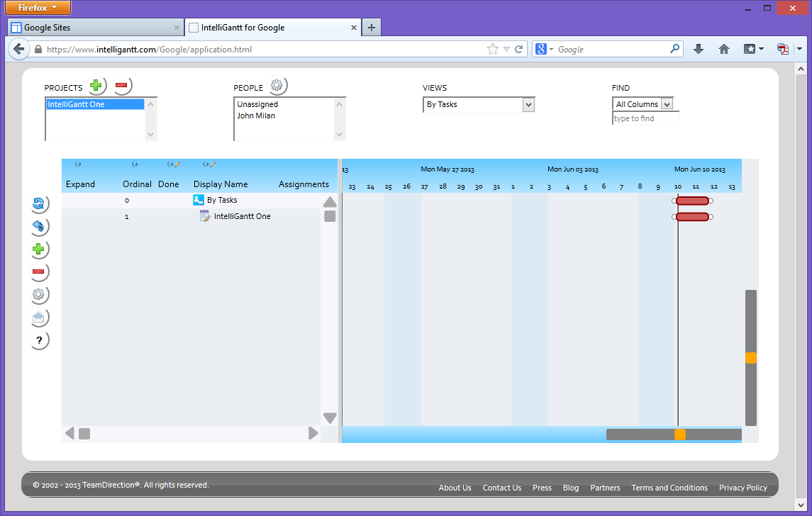Open settings via the gear icon in the toolbar
812x516 pixels.
40,294
